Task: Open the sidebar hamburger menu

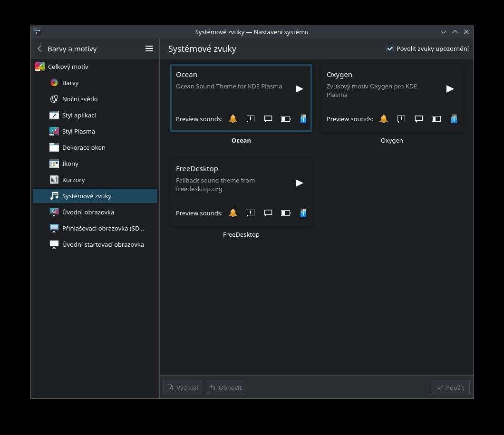Action: 149,48
